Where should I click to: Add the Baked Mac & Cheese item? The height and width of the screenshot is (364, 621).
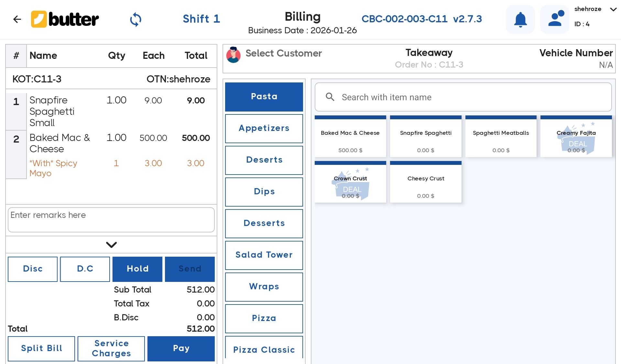pyautogui.click(x=350, y=138)
